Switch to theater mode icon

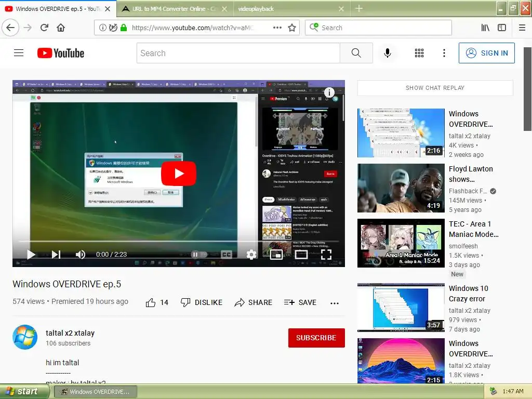click(301, 255)
